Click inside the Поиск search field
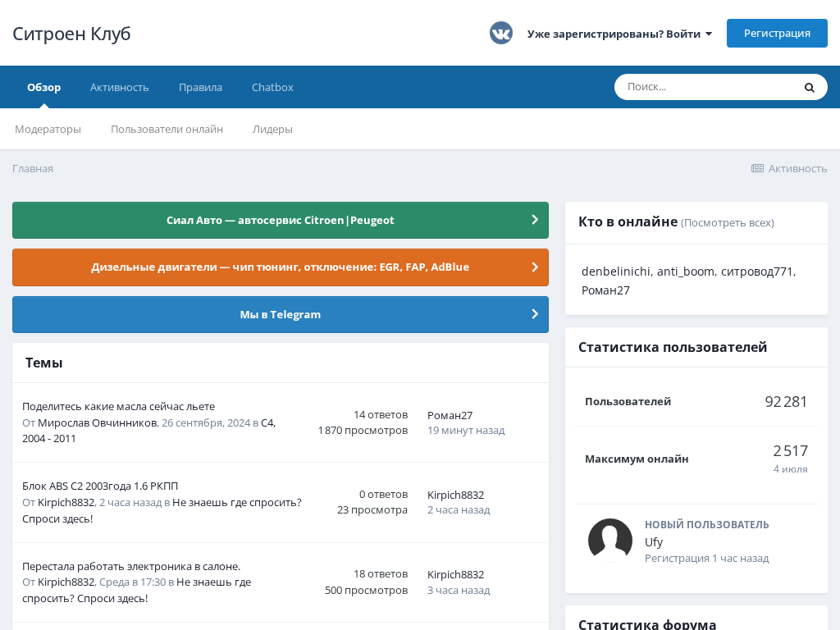The image size is (840, 630). (705, 87)
